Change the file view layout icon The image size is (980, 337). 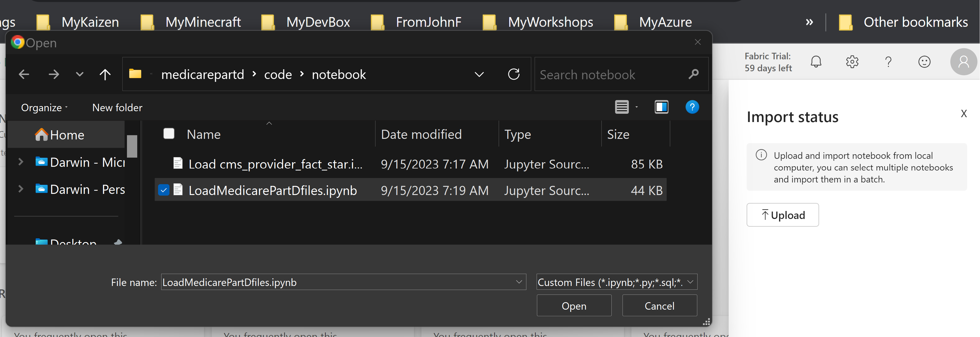(x=622, y=107)
